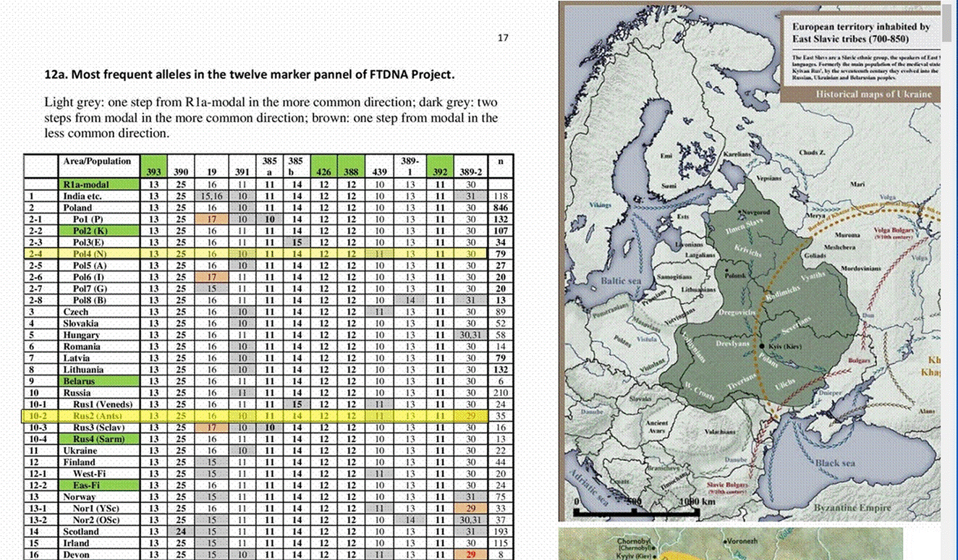Select the green "Belarus" label
Screen dimensions: 958x560
79,381
